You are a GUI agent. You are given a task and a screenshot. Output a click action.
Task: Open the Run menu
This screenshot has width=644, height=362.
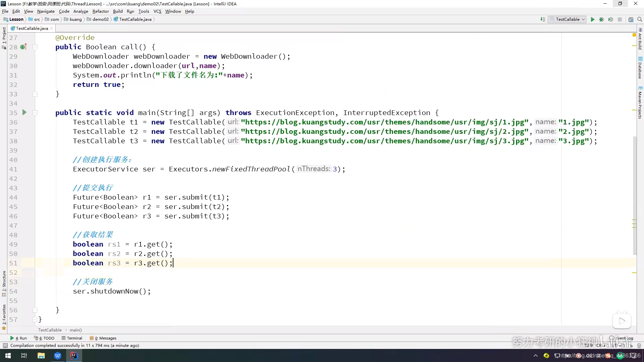(x=130, y=11)
